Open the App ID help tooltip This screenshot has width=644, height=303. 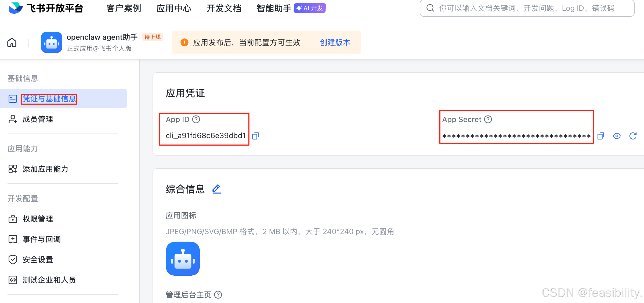pos(196,120)
